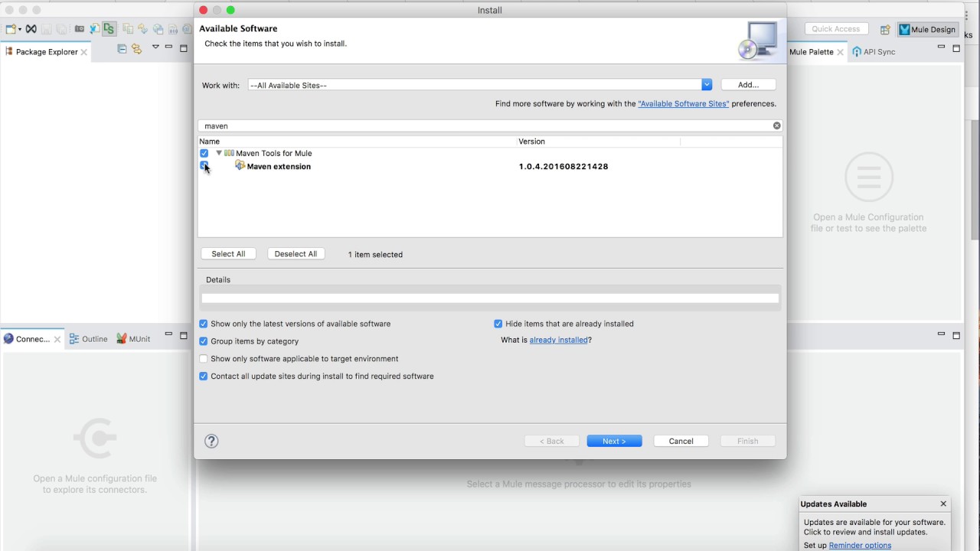980x551 pixels.
Task: Open the already installed link
Action: coord(558,340)
